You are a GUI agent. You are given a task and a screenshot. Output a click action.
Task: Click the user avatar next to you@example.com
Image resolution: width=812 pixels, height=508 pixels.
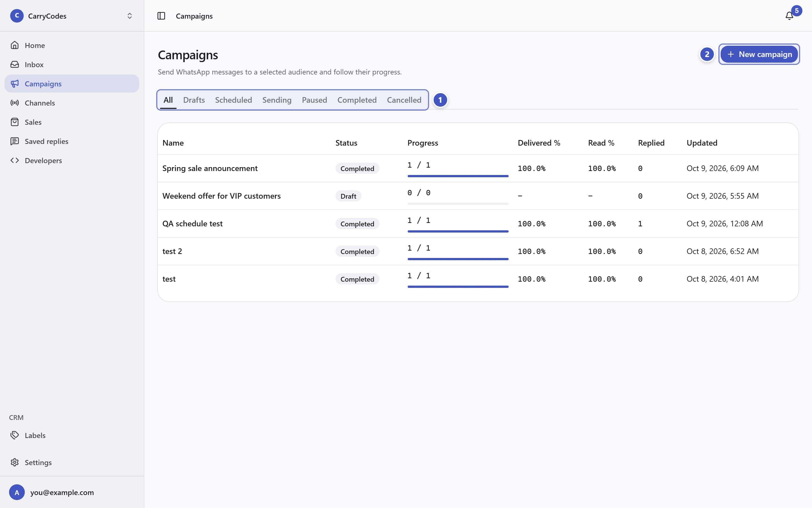[17, 492]
